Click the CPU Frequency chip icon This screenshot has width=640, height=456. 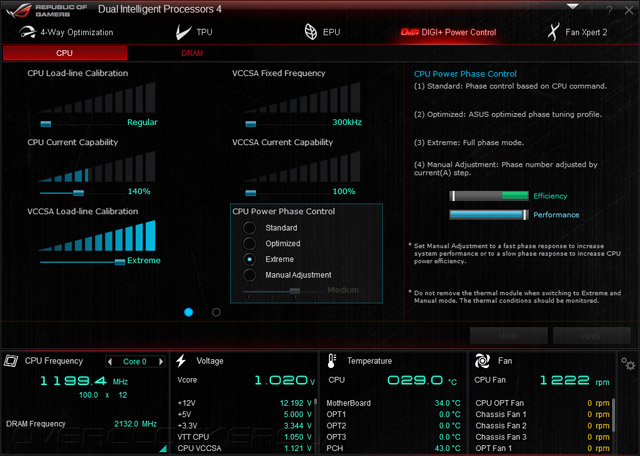11,361
